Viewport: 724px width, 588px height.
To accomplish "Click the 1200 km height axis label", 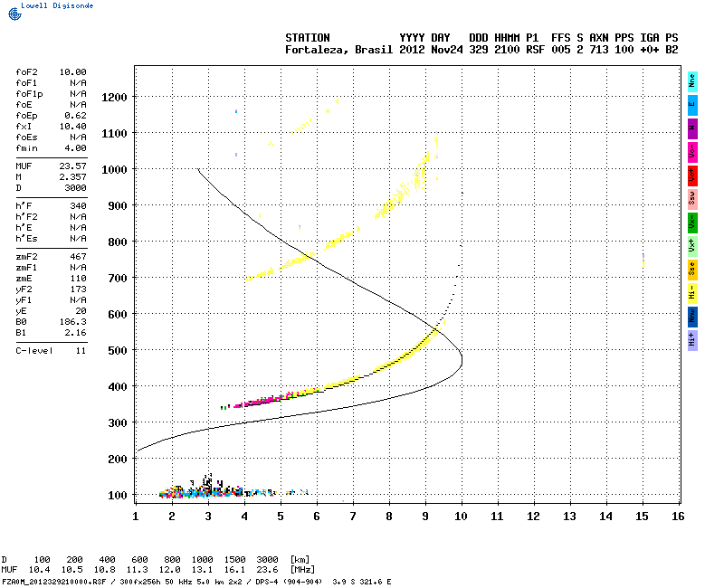I will pyautogui.click(x=114, y=98).
